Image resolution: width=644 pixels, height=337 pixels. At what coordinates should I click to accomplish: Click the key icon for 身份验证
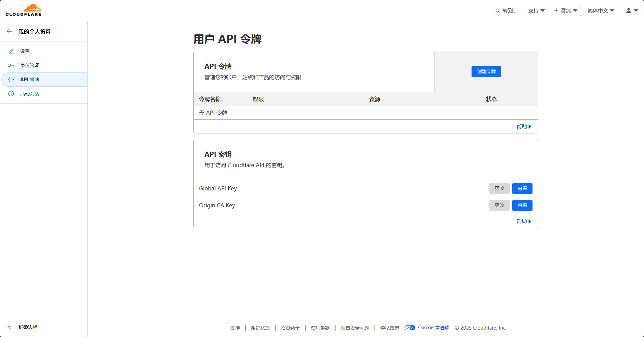[11, 65]
